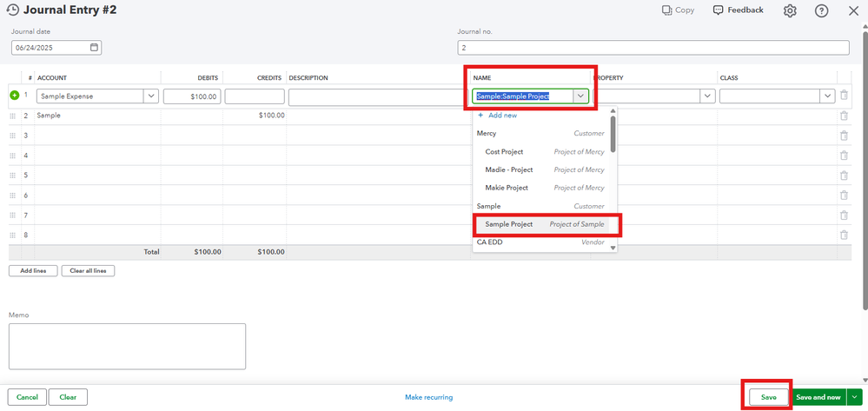
Task: Click the Journal no. field
Action: [x=653, y=48]
